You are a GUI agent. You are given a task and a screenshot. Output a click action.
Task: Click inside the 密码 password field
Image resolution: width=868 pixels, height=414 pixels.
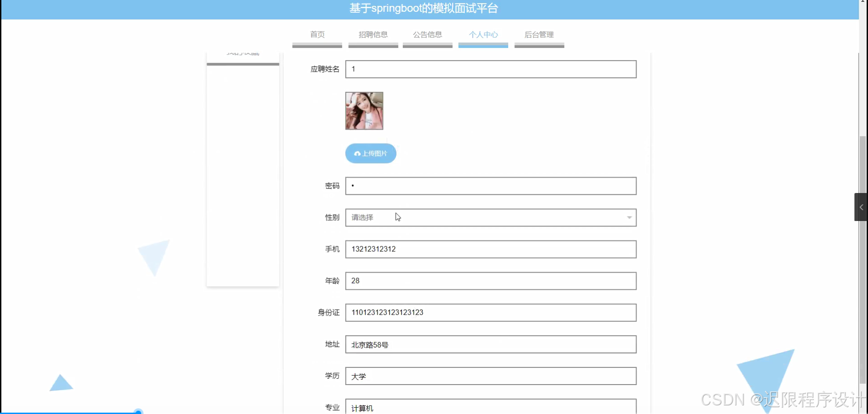(491, 186)
